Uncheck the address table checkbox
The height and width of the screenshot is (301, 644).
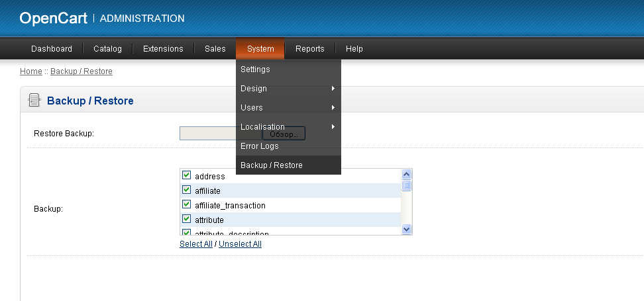click(186, 176)
